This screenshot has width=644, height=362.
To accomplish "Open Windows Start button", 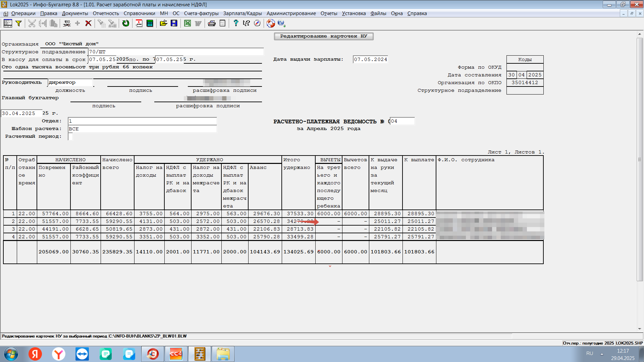I will pyautogui.click(x=11, y=354).
